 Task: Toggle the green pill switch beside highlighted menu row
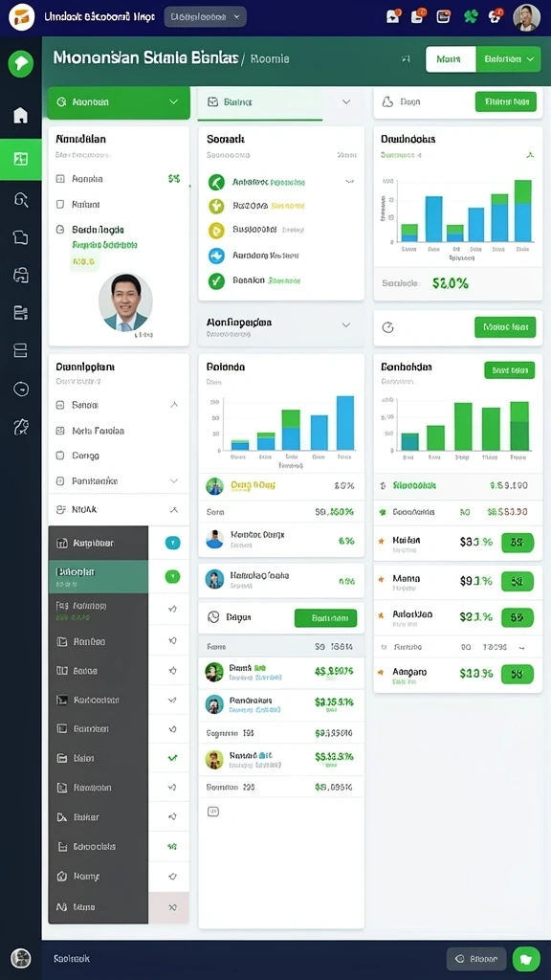coord(172,576)
